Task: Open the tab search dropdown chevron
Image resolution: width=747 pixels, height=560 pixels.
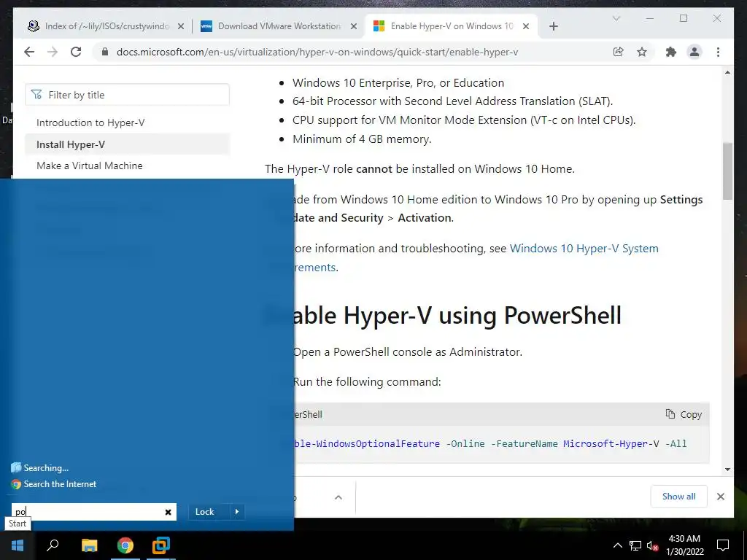Action: (616, 18)
